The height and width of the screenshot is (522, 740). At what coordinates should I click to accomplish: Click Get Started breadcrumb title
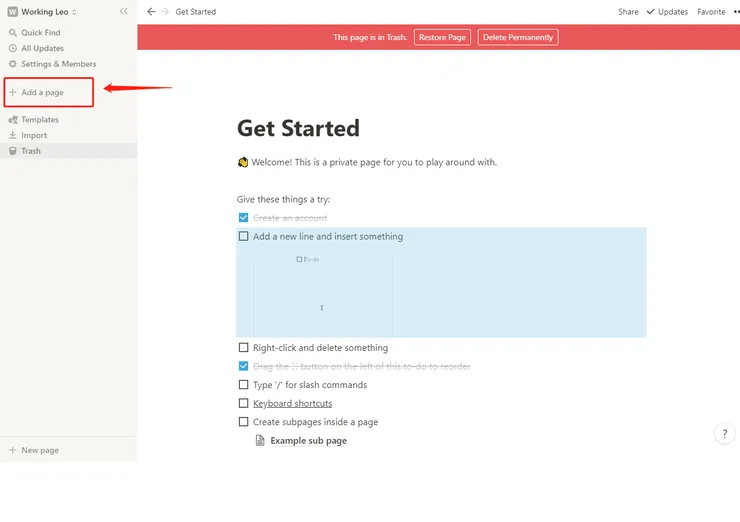[x=195, y=12]
